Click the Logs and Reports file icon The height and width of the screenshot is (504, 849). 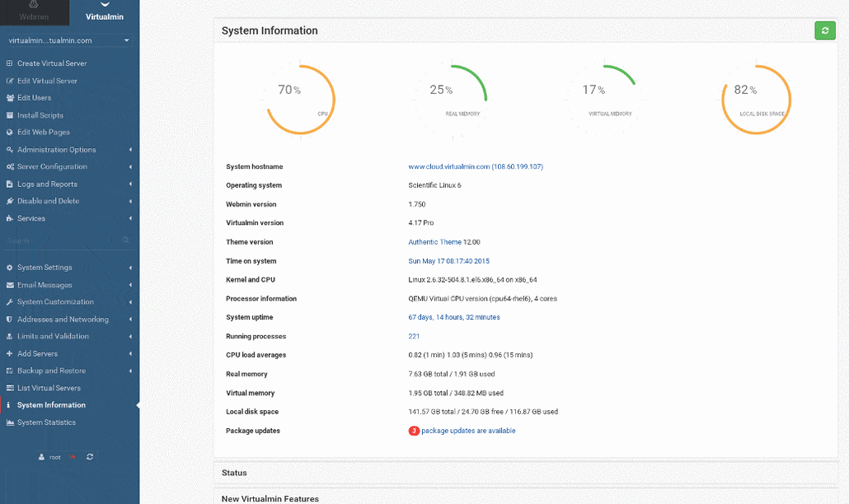pos(9,184)
